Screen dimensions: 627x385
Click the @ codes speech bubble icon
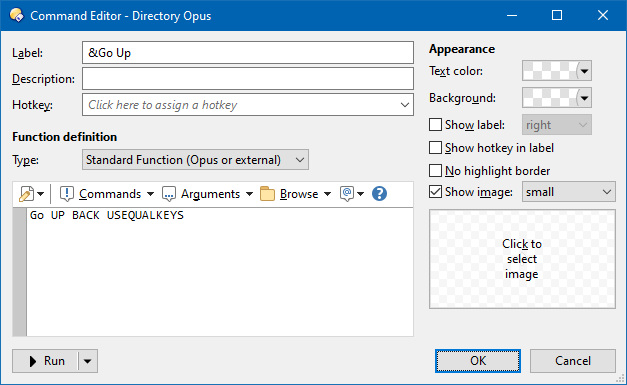(x=347, y=194)
